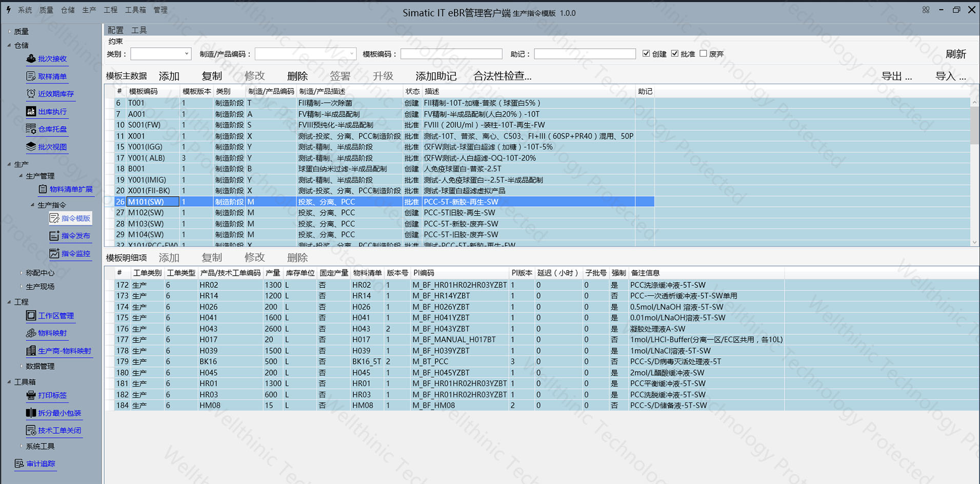Screen dimensions: 980x484
Task: Open 取样清单 sampling list icon
Action: coord(31,76)
